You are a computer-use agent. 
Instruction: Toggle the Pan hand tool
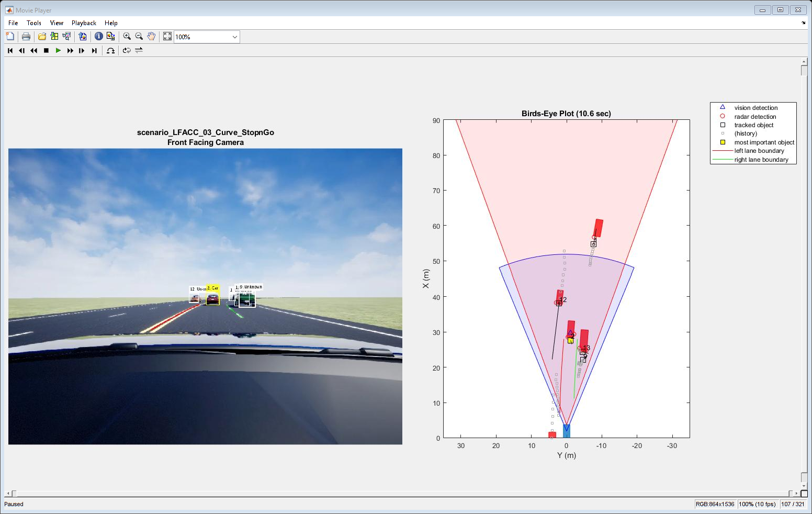[x=151, y=36]
